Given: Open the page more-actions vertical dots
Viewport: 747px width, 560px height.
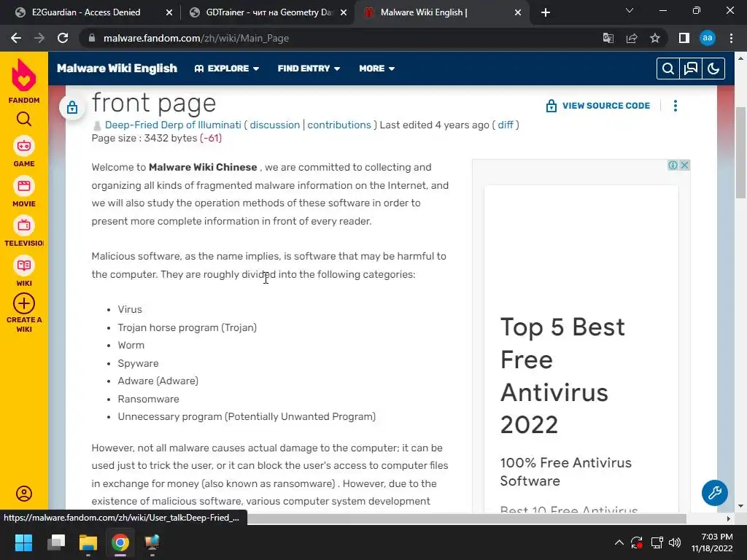Looking at the screenshot, I should point(675,106).
